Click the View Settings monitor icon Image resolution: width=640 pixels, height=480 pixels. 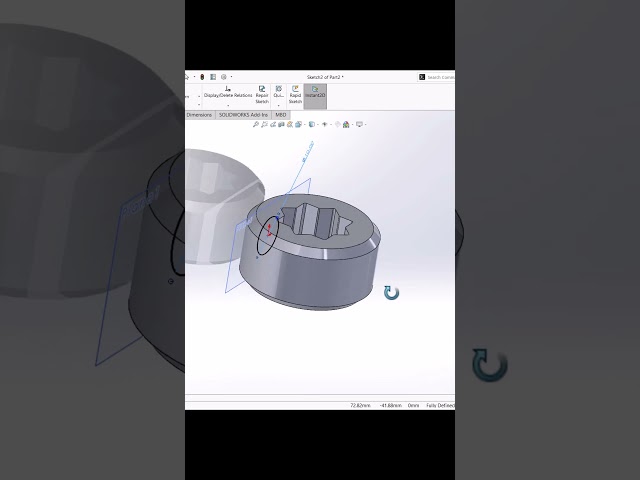coord(359,124)
